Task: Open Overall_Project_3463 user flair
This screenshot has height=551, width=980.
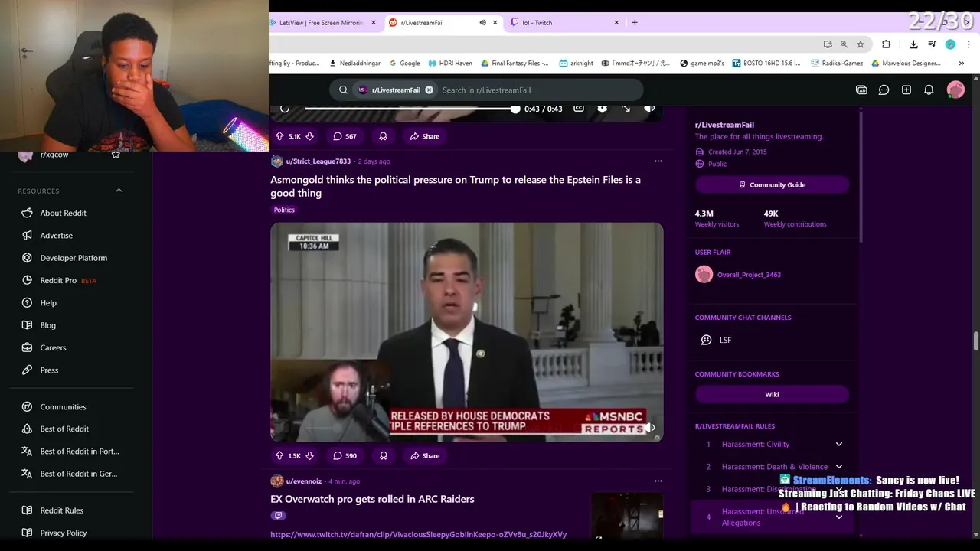Action: click(x=749, y=275)
